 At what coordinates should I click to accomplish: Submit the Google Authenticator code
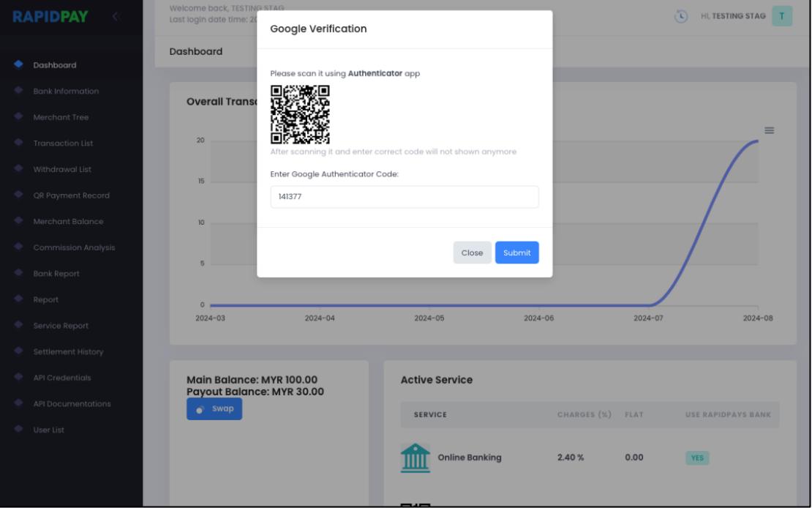pyautogui.click(x=516, y=253)
